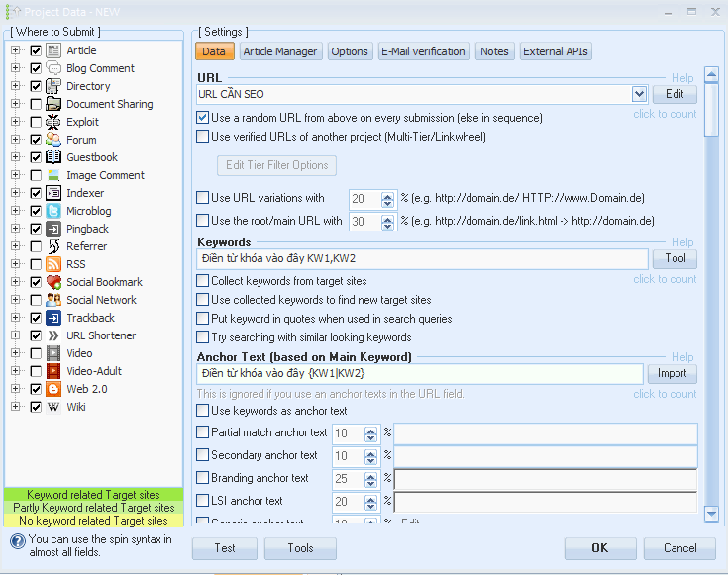The image size is (728, 575).
Task: Click the Cancel button
Action: [679, 548]
